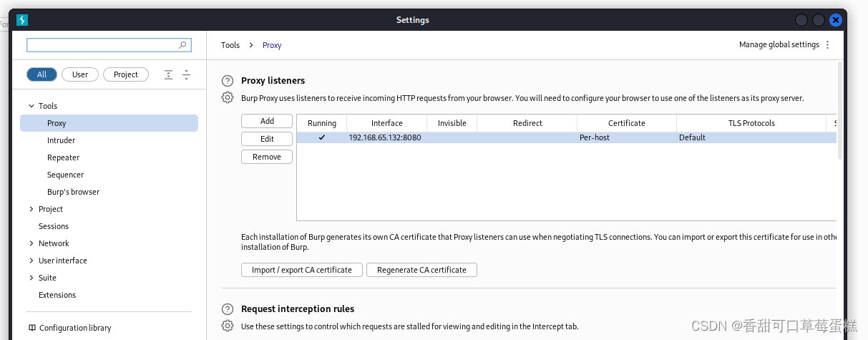Toggle the Running checkmark for listener 192.168.65.132:8080

click(321, 137)
